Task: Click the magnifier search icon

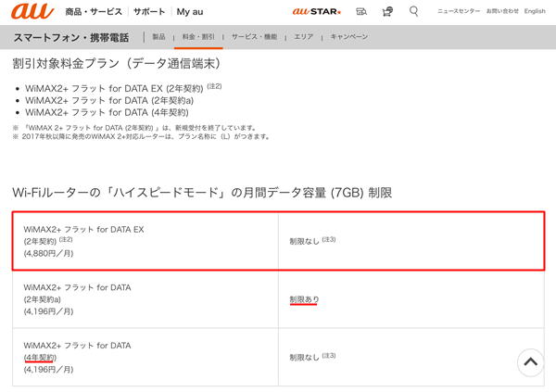Action: coord(413,12)
